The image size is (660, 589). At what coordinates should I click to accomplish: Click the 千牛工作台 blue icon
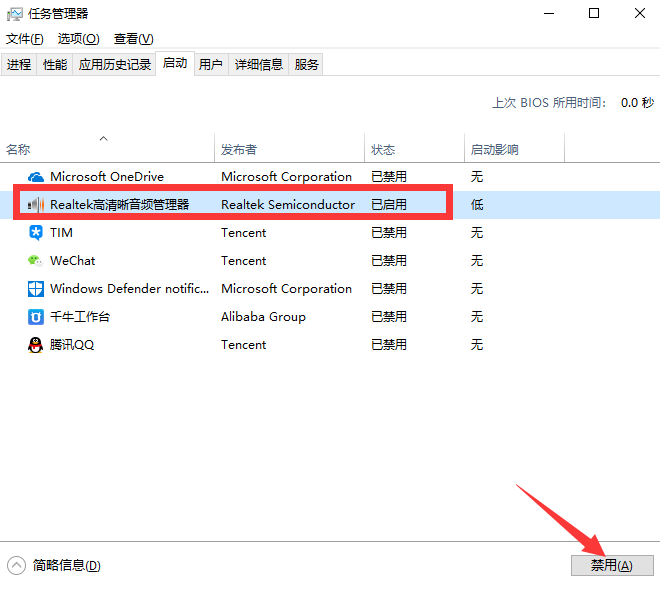(x=36, y=317)
